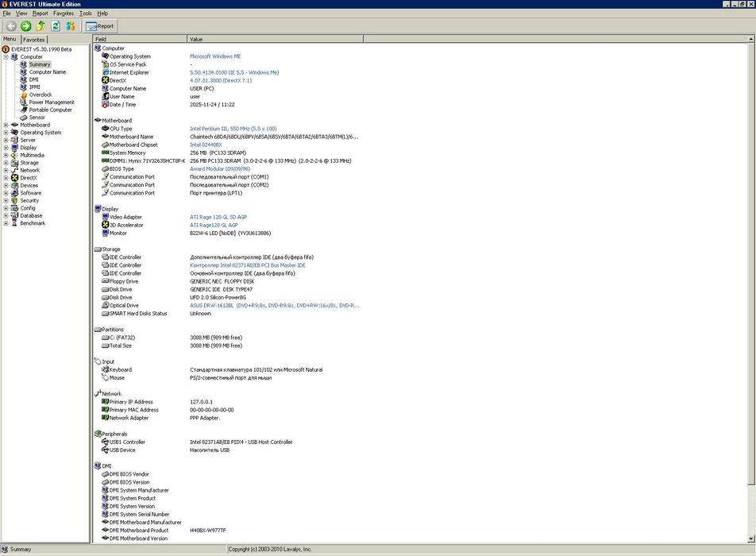Image resolution: width=756 pixels, height=556 pixels.
Task: Click the 3D Accelerator field icon
Action: click(105, 225)
